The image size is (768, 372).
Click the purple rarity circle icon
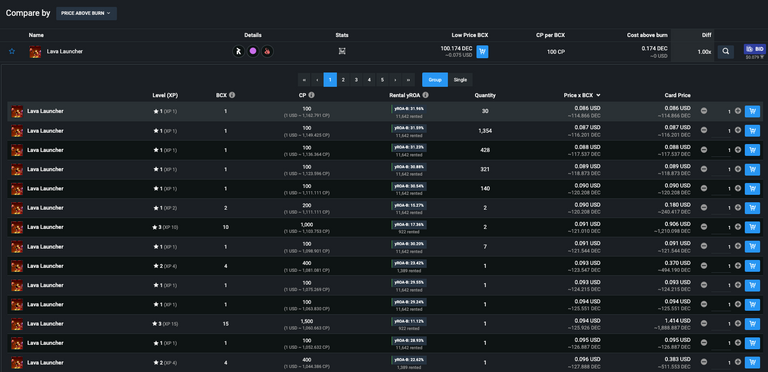[253, 51]
